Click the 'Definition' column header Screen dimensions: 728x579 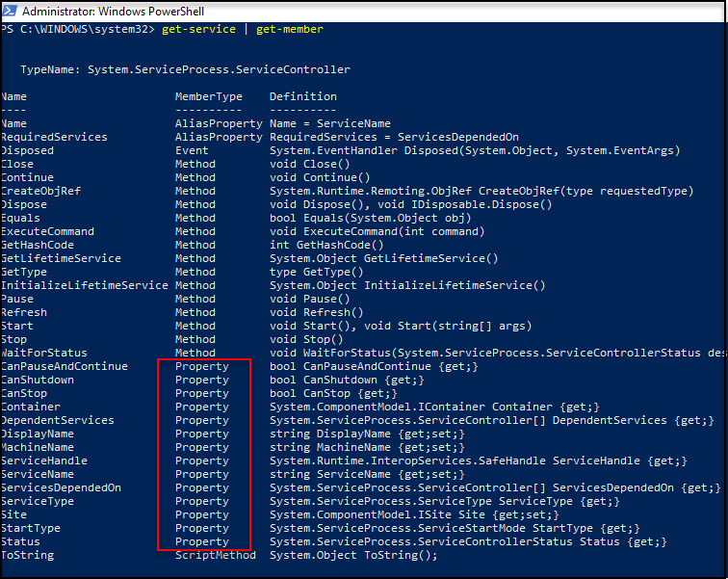[303, 96]
